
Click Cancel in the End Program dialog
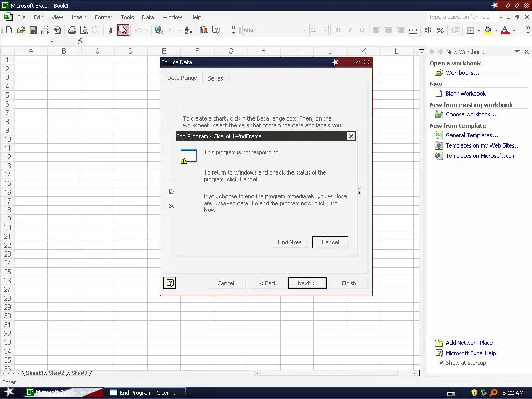tap(330, 242)
